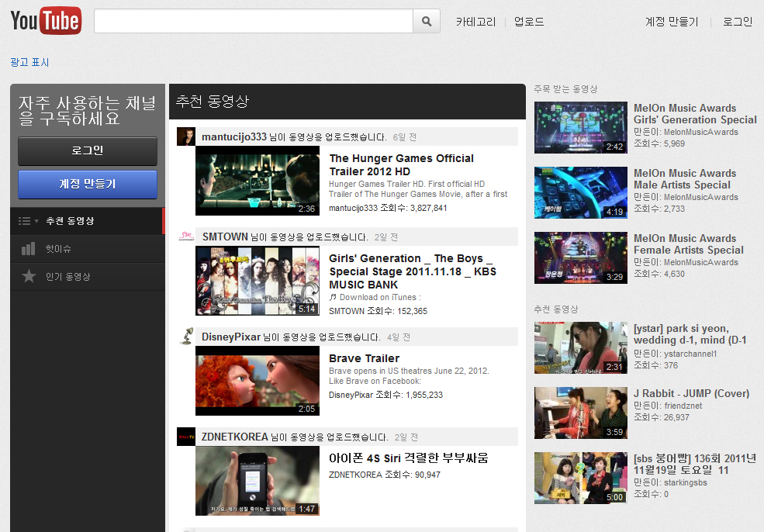Viewport: 764px width, 532px height.
Task: Click the ystarchannel1 creator name
Action: point(690,354)
